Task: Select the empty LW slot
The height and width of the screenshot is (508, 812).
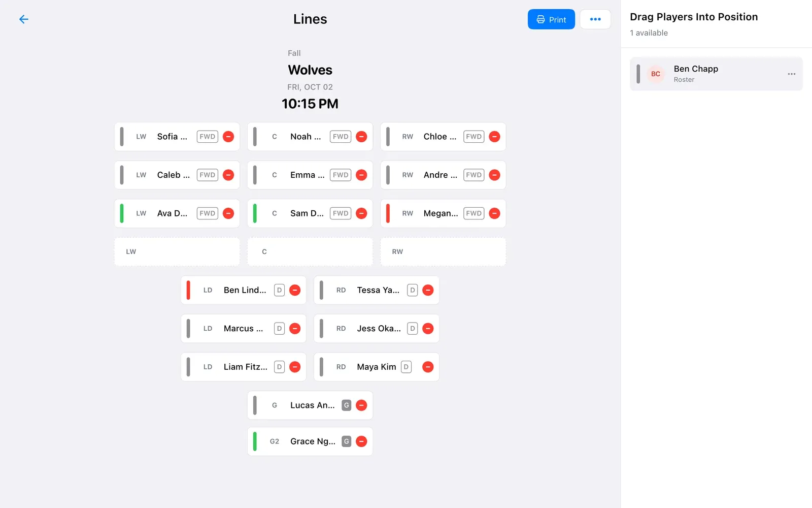Action: (177, 251)
